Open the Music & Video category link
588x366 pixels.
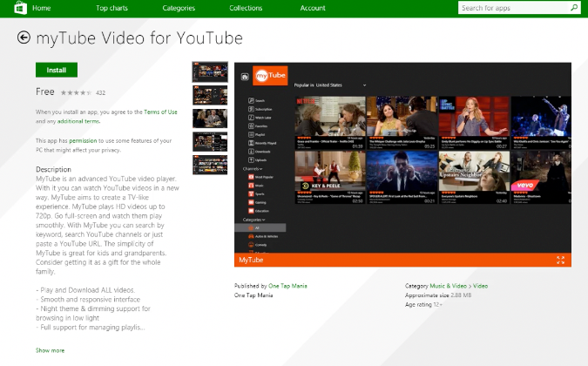(x=448, y=286)
